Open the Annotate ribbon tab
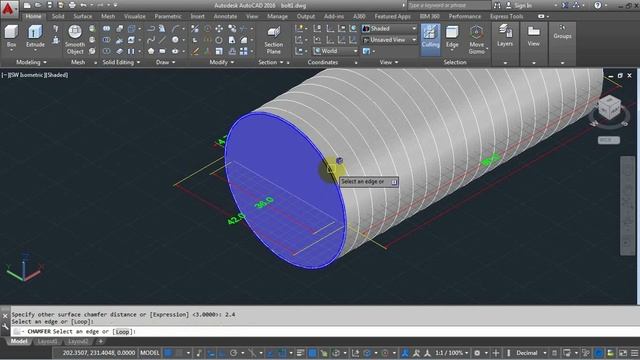Image resolution: width=640 pixels, height=360 pixels. (x=225, y=16)
